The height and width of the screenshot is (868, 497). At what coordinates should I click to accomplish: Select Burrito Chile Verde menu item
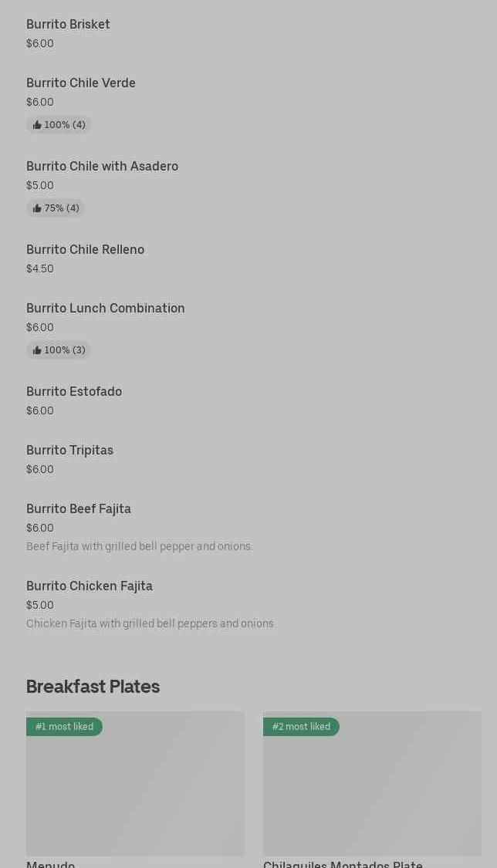(81, 83)
